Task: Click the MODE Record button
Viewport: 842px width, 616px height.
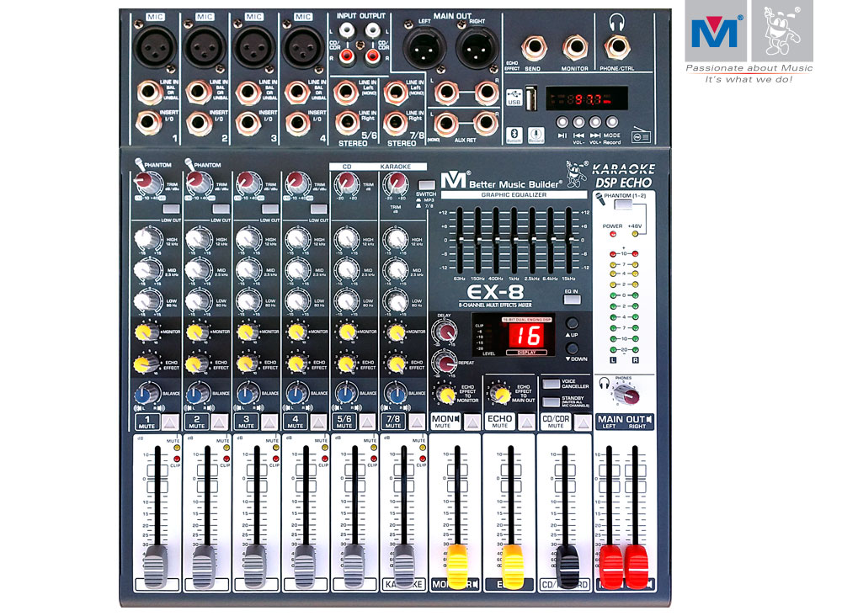Action: click(x=611, y=122)
